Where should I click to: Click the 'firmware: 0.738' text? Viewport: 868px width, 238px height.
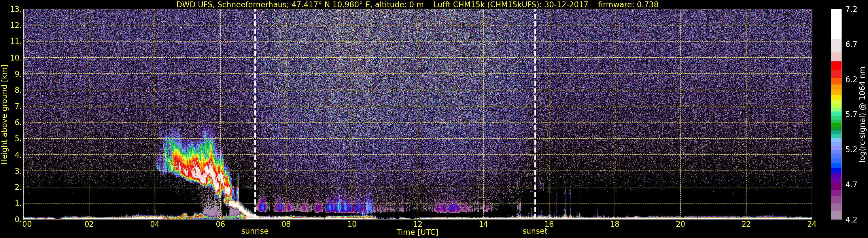628,4
